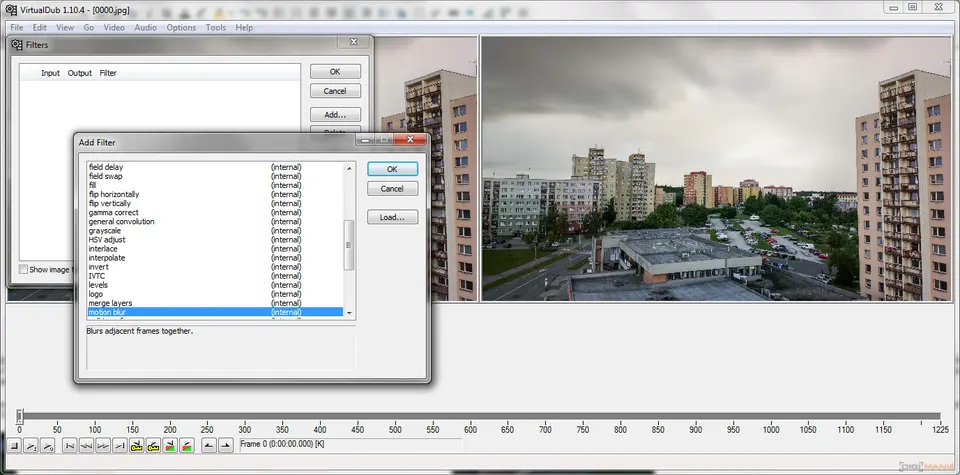Set the mark-out selection point
This screenshot has height=475, width=960.
pos(225,445)
